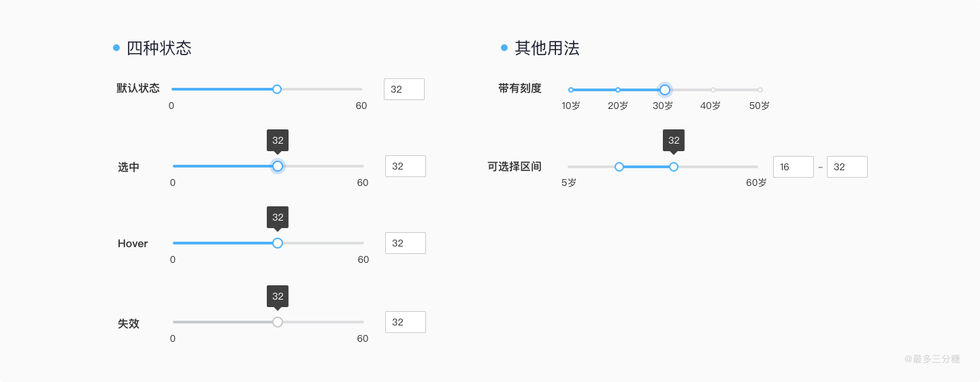Viewport: 980px width, 382px height.
Task: Click the 默认状态 slider handle
Action: coord(277,89)
